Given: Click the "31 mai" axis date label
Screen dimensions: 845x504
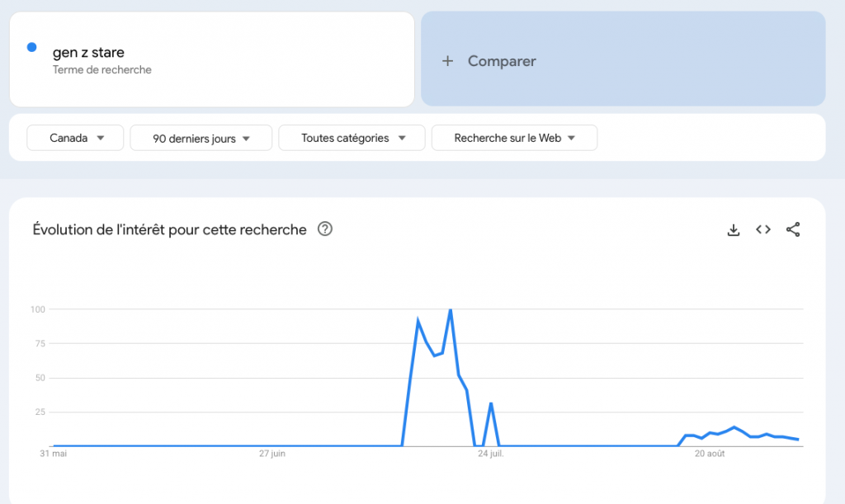Looking at the screenshot, I should point(54,454).
